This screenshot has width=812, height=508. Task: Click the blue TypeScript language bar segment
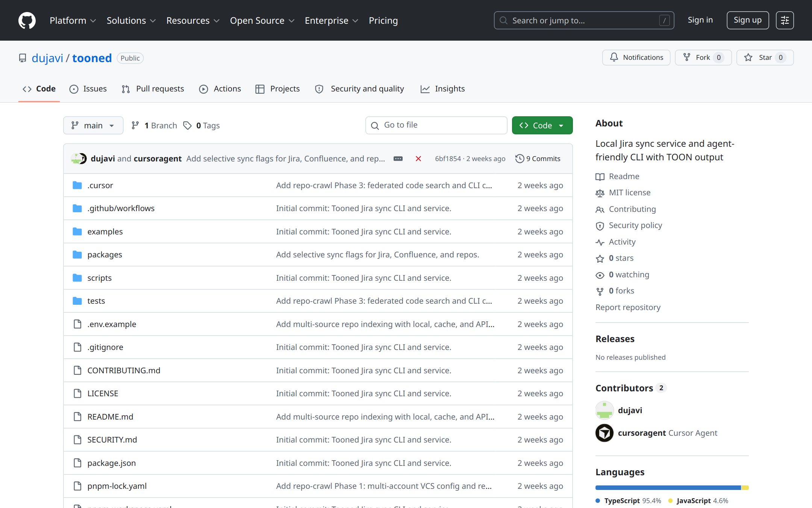pyautogui.click(x=668, y=488)
